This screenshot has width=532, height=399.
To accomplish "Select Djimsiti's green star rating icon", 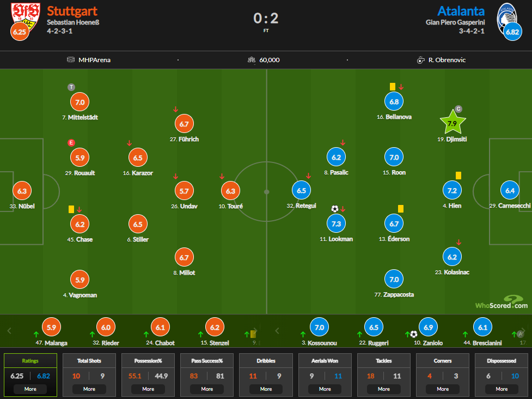I will [452, 122].
